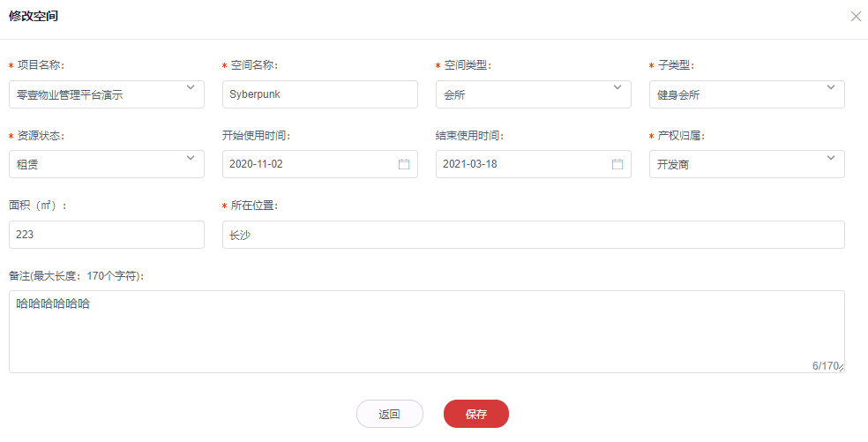Open the 子类型 dropdown showing 健身会所
Viewport: 868px width, 442px height.
click(x=747, y=94)
